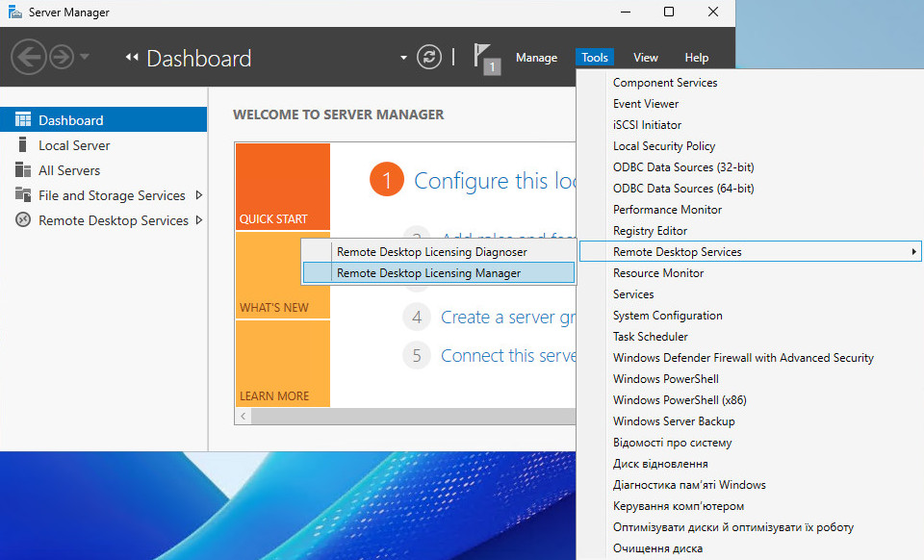Click the WHAT'S NEW tile
This screenshot has height=560, width=924.
click(283, 275)
